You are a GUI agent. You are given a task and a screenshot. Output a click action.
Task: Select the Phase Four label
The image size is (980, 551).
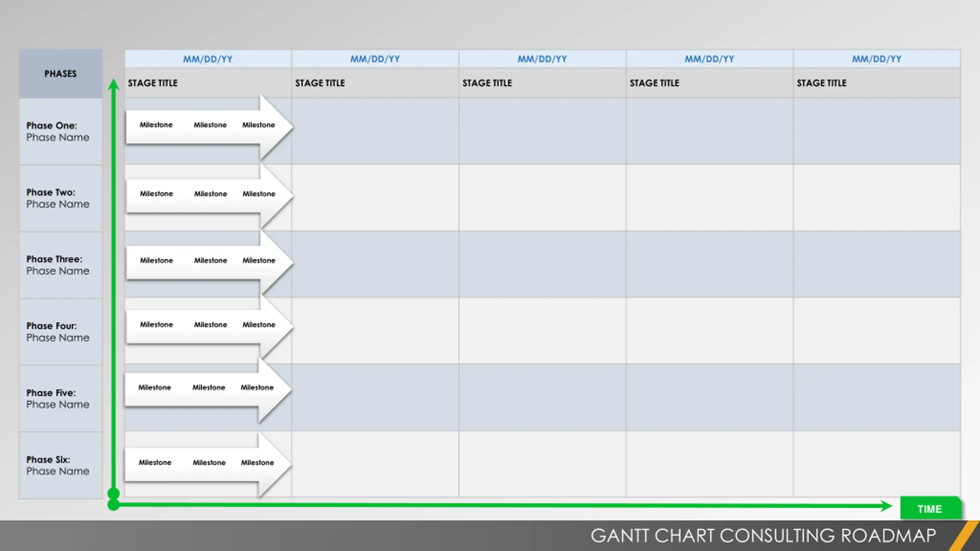click(x=51, y=326)
